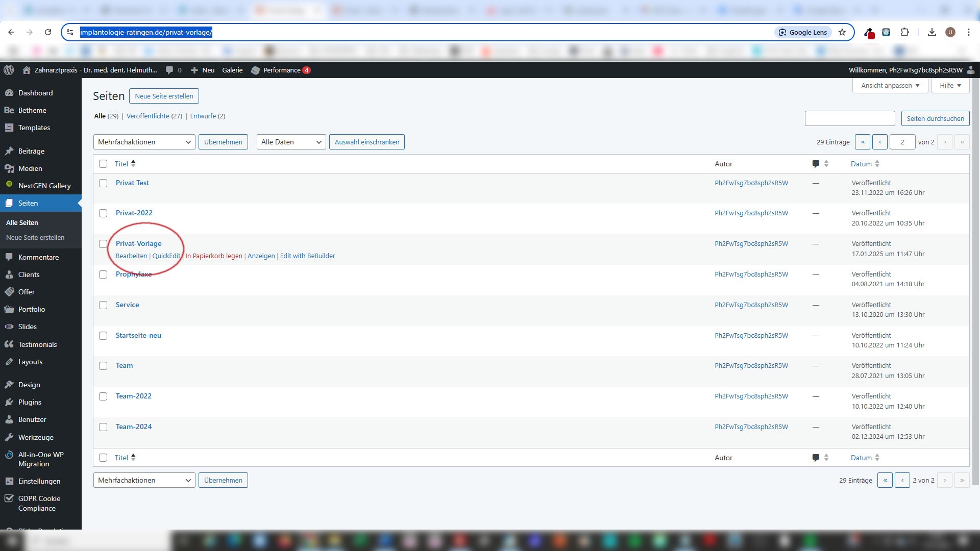The image size is (980, 551).
Task: Click Neue Seite erstellen button
Action: click(x=164, y=96)
